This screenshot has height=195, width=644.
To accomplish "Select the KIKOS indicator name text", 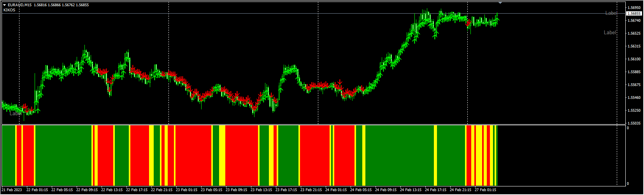I will [9, 10].
